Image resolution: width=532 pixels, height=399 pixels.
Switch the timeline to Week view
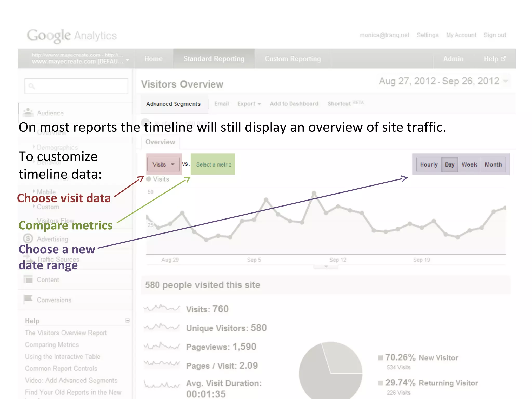pos(469,164)
